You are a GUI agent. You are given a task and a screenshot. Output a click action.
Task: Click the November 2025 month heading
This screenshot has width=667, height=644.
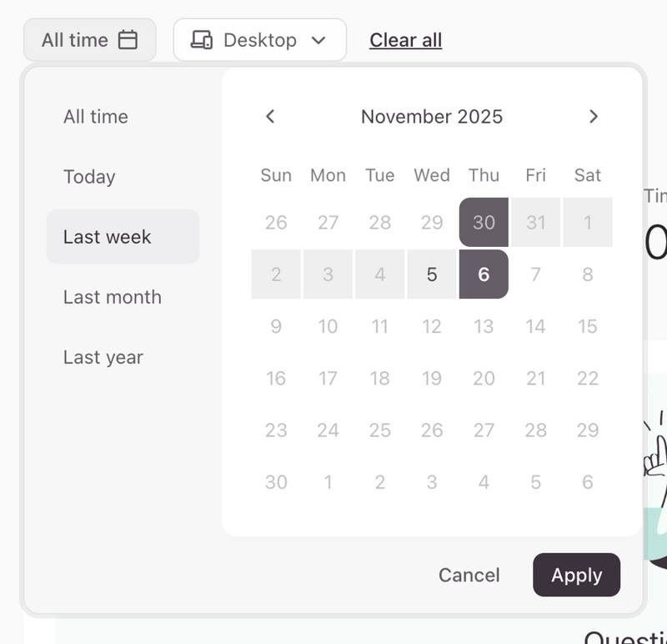(x=432, y=117)
